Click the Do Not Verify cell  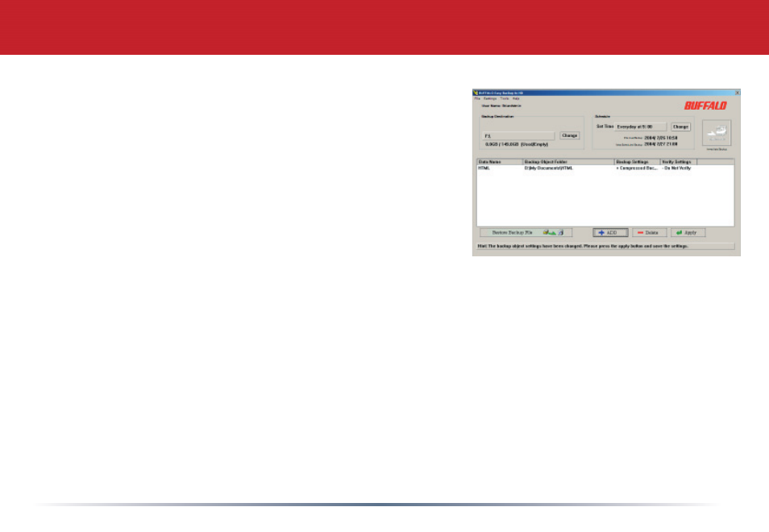coord(676,168)
